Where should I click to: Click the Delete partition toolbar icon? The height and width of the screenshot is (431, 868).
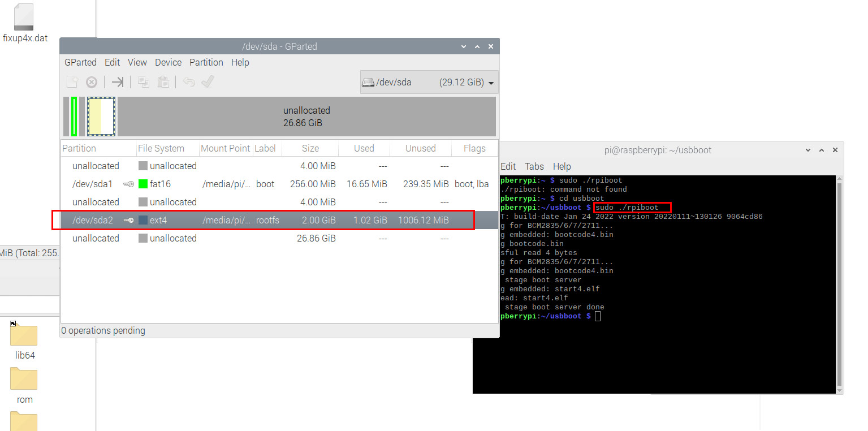(92, 82)
